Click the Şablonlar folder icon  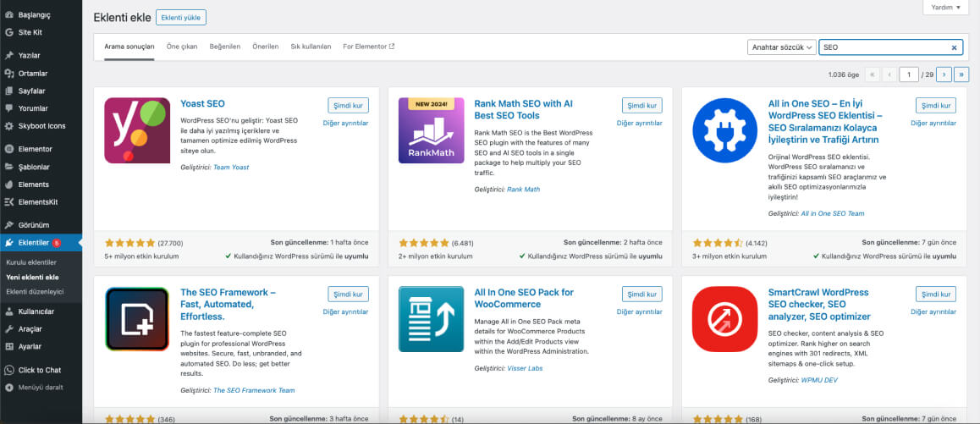[8, 167]
